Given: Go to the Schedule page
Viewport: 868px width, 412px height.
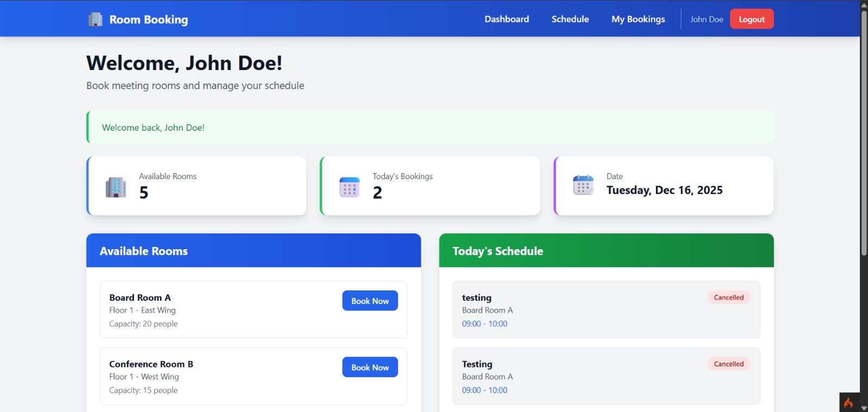Looking at the screenshot, I should (x=570, y=19).
